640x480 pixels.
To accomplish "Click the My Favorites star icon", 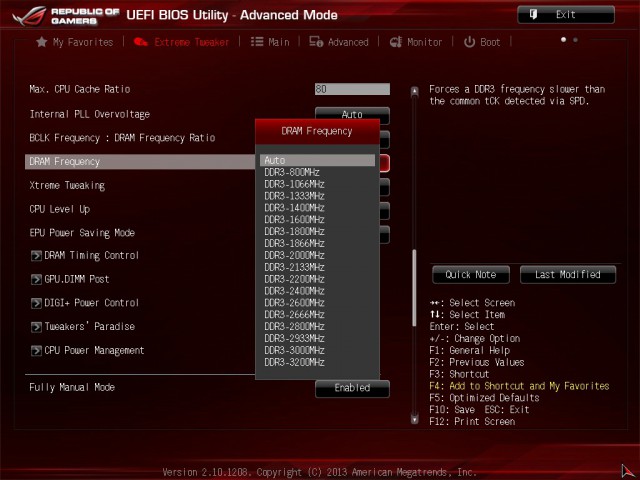I will (41, 42).
